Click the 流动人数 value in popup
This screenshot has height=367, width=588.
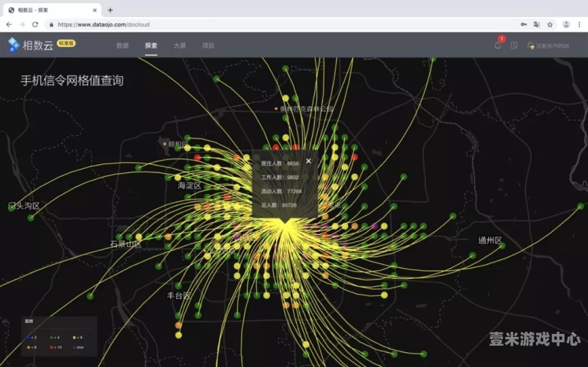pyautogui.click(x=294, y=191)
